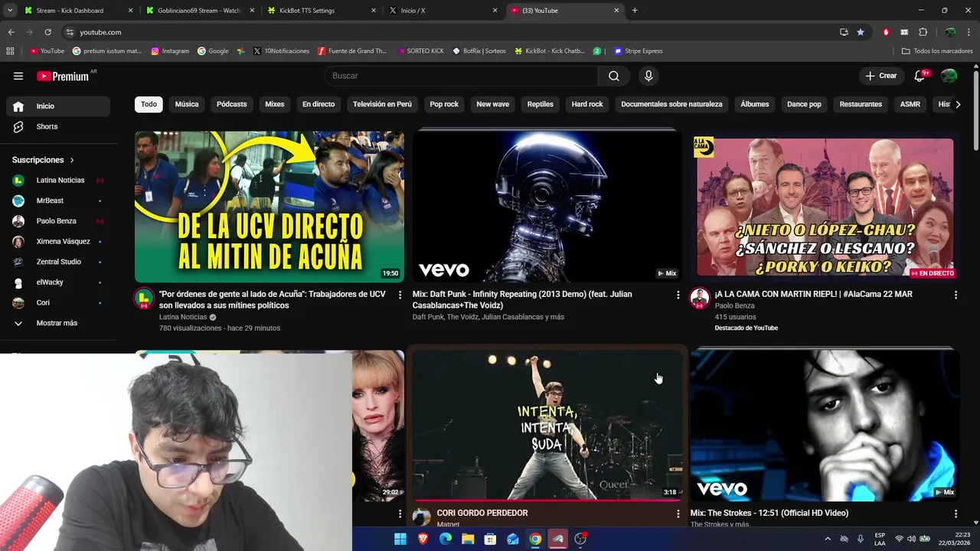980x551 pixels.
Task: Expand the Suscripciones section chevron
Action: tap(72, 160)
